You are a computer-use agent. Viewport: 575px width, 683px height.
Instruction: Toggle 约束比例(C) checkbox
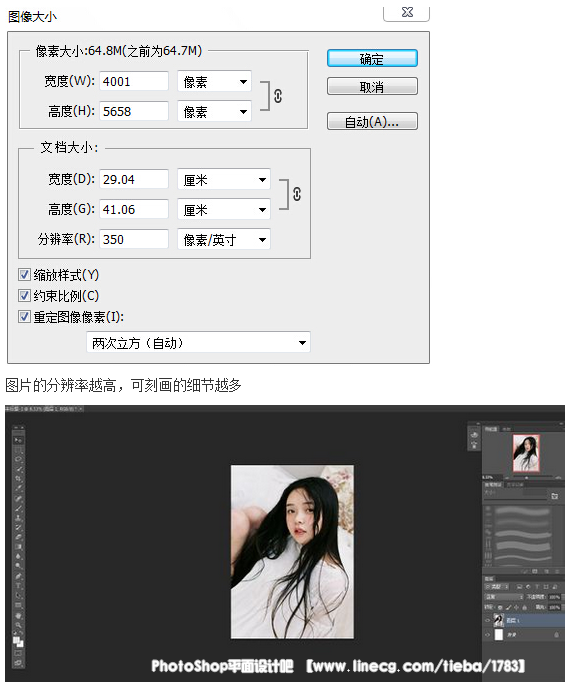[x=24, y=295]
